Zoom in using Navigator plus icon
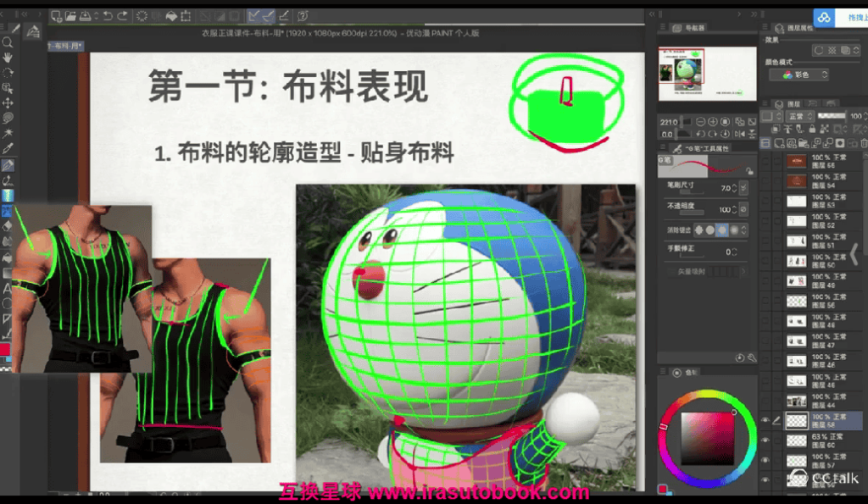This screenshot has height=504, width=868. pyautogui.click(x=712, y=122)
